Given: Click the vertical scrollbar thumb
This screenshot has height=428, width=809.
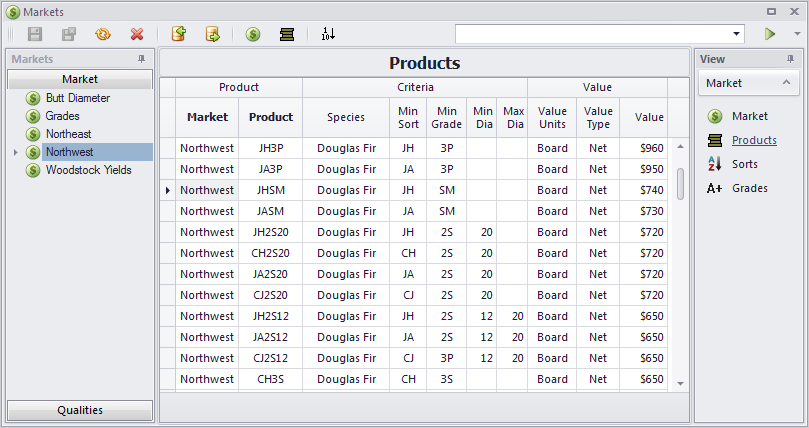Looking at the screenshot, I should point(681,184).
